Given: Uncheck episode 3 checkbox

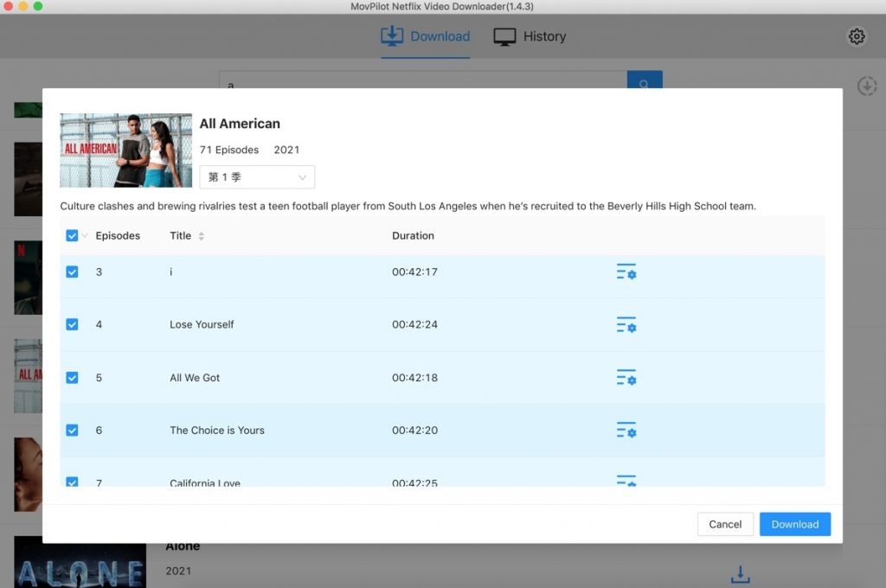Looking at the screenshot, I should pos(72,272).
